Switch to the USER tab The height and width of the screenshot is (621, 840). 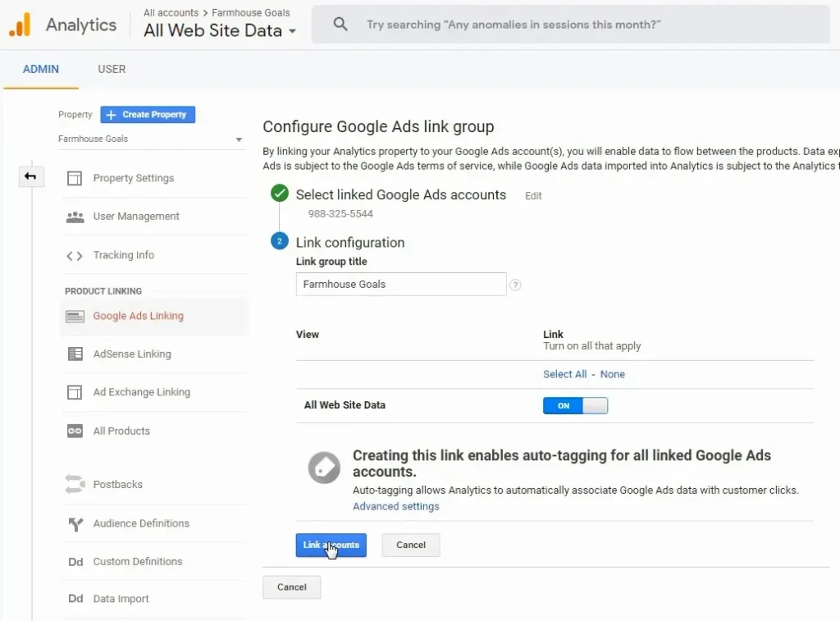tap(112, 69)
